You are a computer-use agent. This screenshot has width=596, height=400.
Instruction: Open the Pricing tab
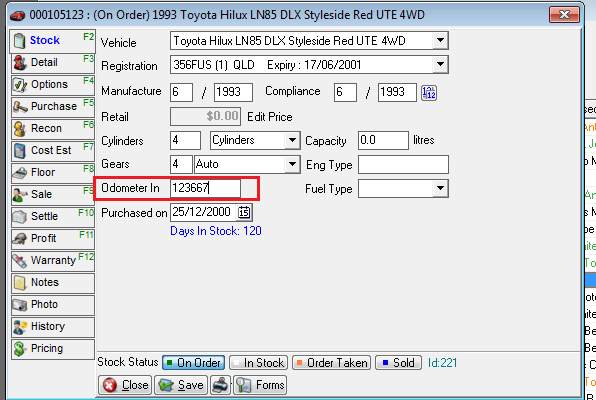click(52, 349)
